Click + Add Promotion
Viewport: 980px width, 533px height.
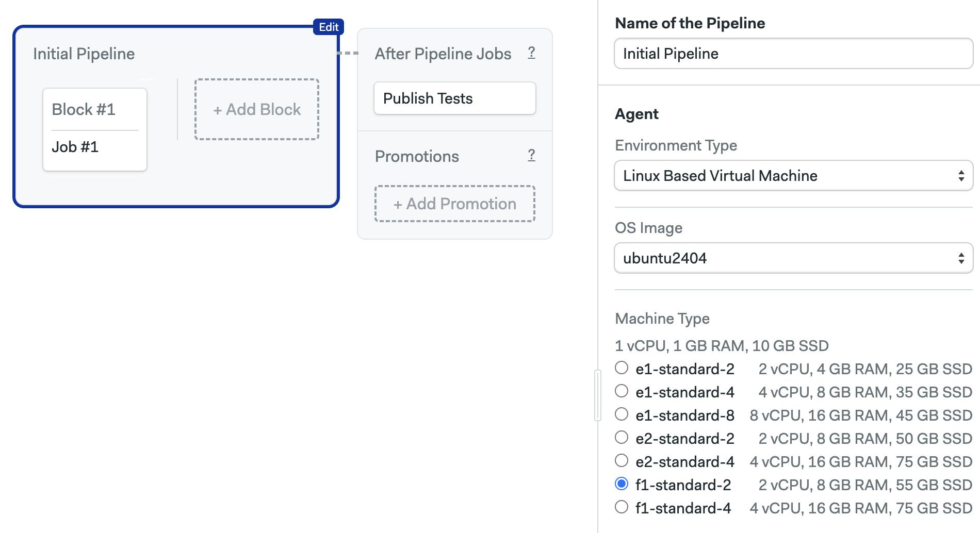454,204
